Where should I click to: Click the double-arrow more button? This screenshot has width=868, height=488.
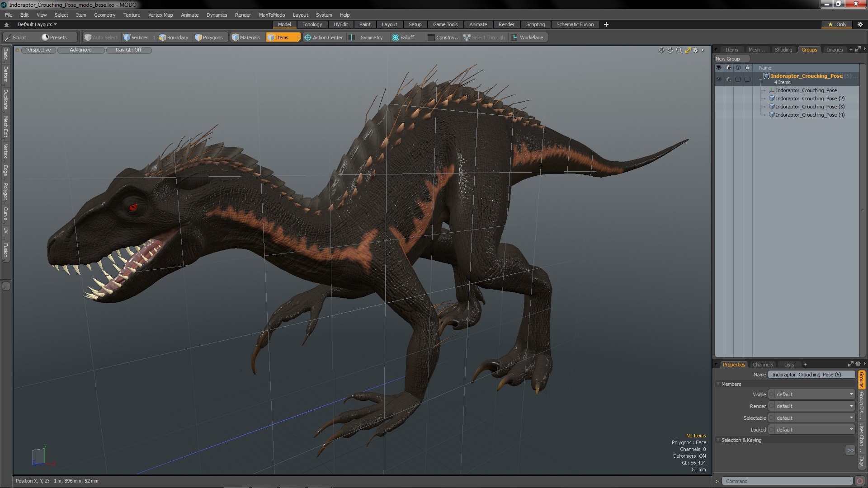click(850, 450)
